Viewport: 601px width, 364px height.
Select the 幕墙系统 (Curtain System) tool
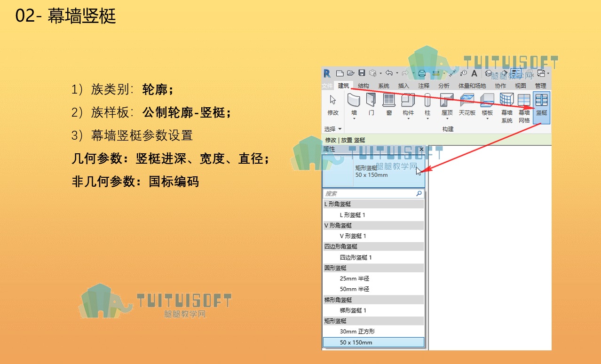pos(507,108)
